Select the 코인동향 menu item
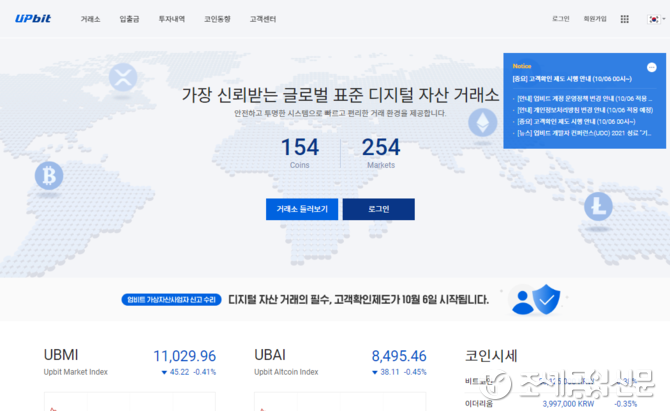 pos(217,19)
